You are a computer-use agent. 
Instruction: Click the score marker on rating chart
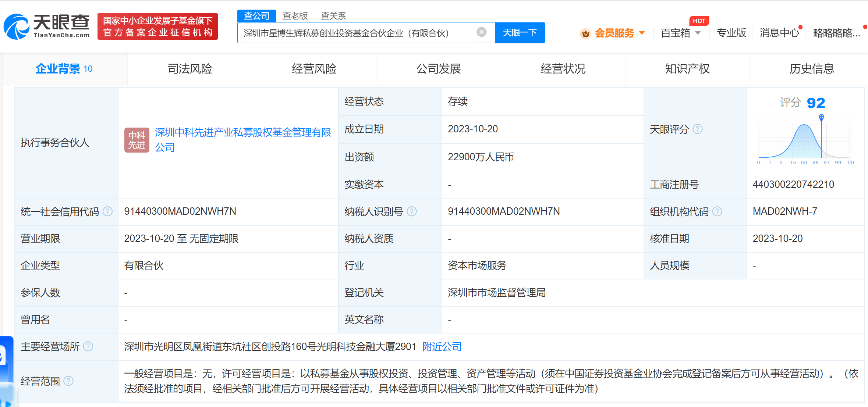click(821, 117)
